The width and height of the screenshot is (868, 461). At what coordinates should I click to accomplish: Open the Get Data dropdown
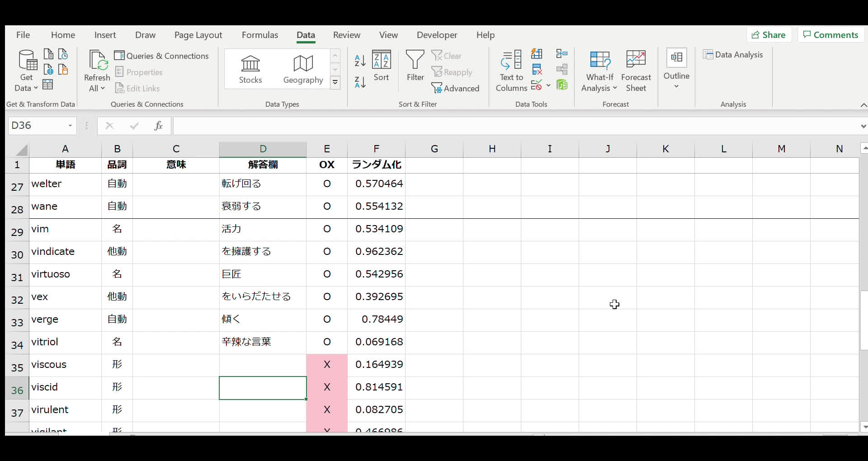[26, 71]
